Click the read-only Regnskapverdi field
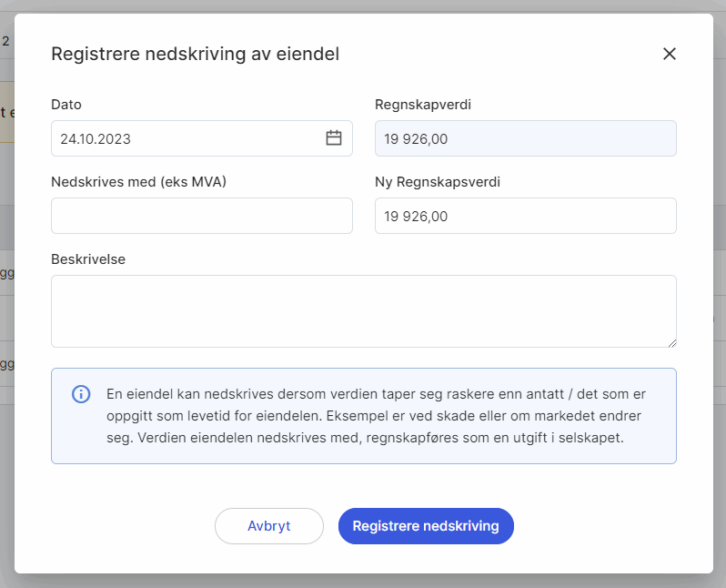The height and width of the screenshot is (588, 726). [x=525, y=138]
